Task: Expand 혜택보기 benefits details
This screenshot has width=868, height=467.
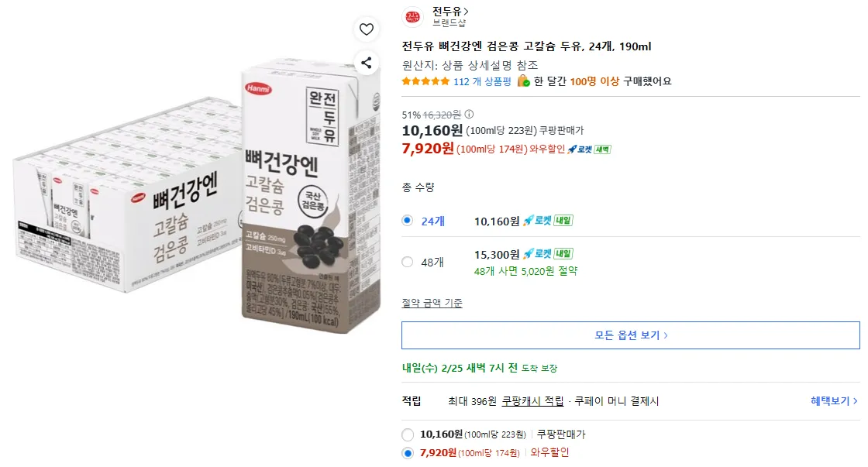Action: click(834, 401)
